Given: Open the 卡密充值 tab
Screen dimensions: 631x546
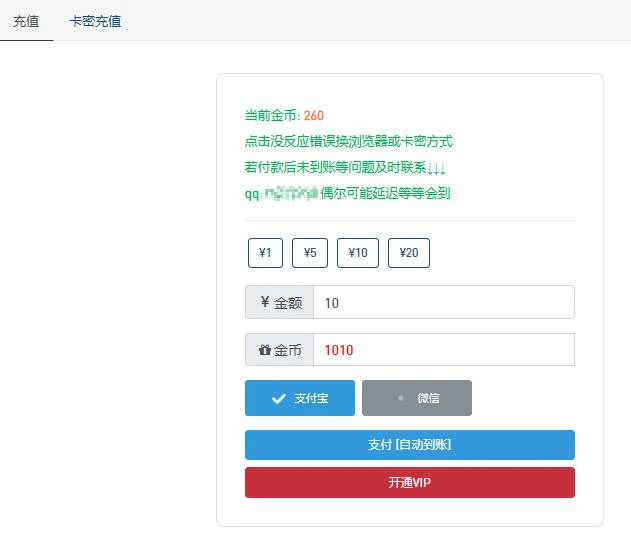Looking at the screenshot, I should point(95,21).
